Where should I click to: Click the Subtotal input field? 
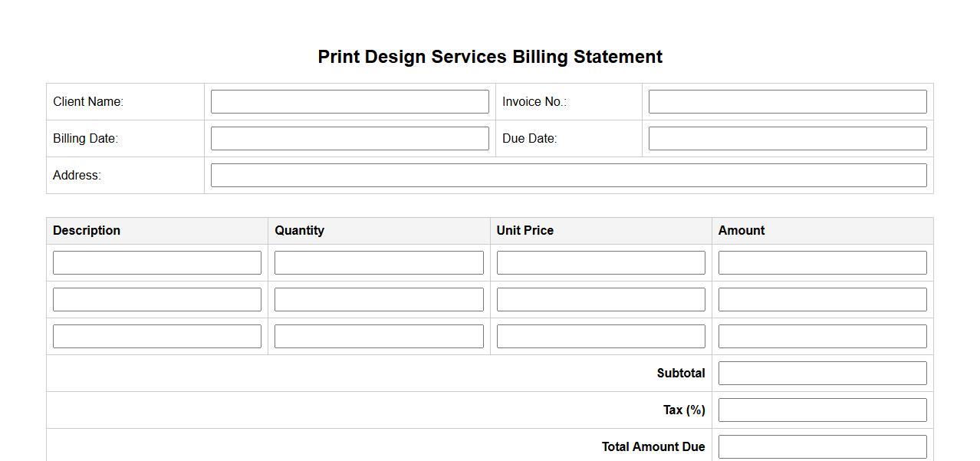822,374
